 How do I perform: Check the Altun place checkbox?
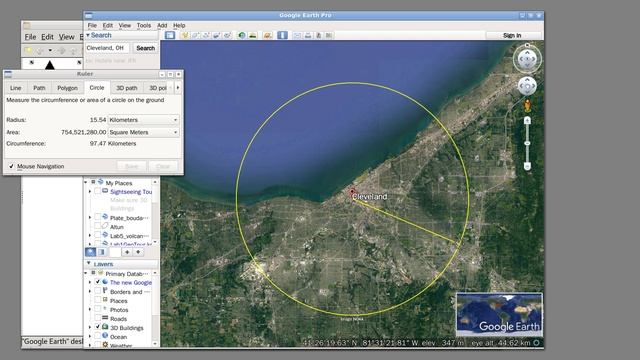[x=98, y=226]
